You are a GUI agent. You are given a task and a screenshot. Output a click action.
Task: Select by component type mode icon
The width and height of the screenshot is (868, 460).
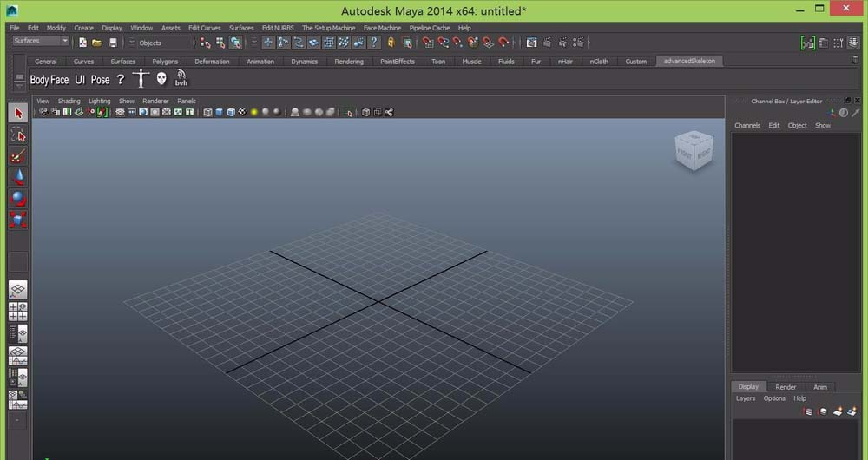click(x=236, y=42)
